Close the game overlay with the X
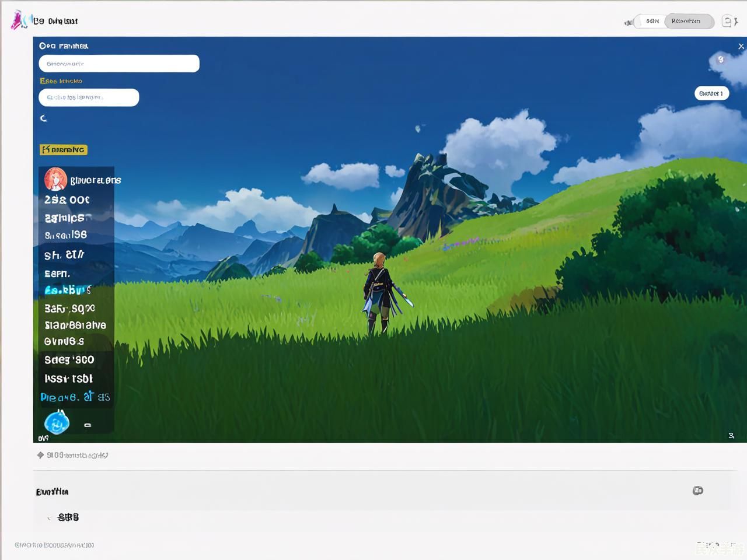The image size is (747, 560). click(x=741, y=46)
